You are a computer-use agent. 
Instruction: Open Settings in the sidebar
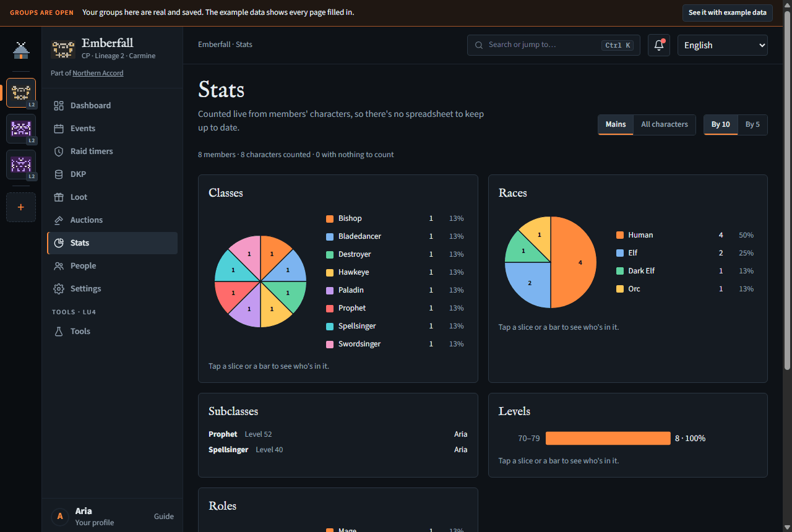click(x=112, y=289)
